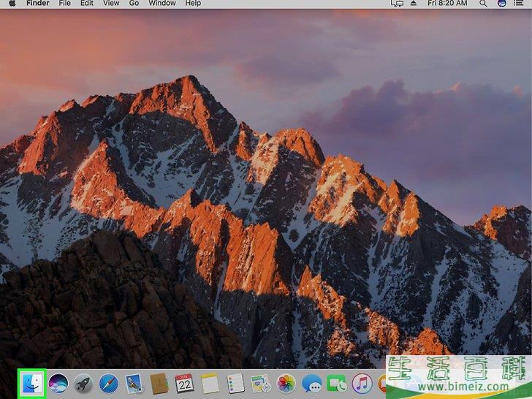The height and width of the screenshot is (399, 532).
Task: Open the Window menu
Action: pyautogui.click(x=162, y=4)
